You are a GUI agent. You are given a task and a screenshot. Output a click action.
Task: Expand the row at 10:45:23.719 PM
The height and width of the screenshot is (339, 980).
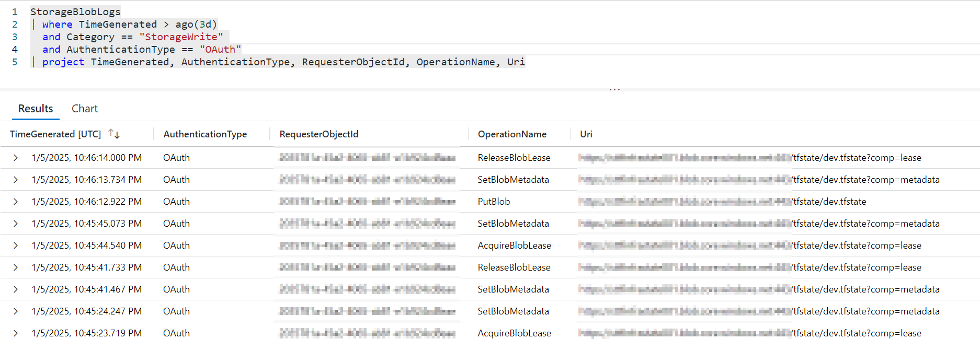16,333
